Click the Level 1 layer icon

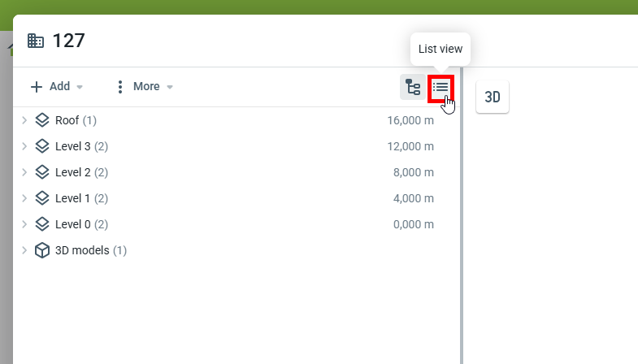pyautogui.click(x=42, y=198)
